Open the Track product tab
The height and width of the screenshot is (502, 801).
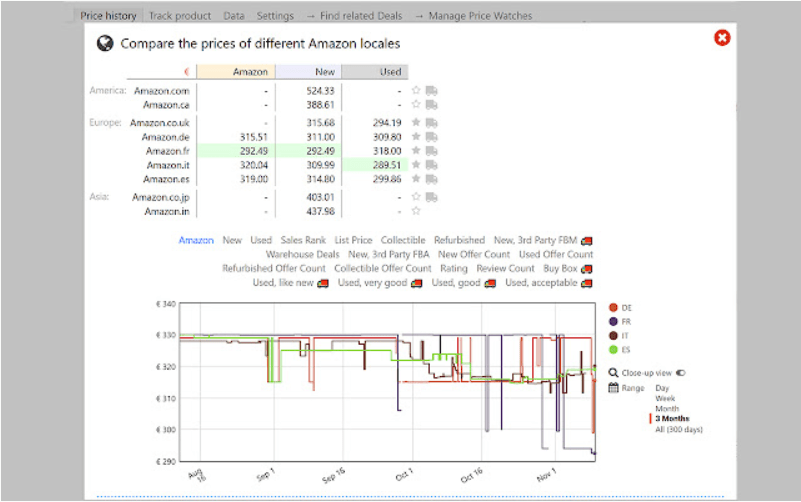click(x=180, y=16)
